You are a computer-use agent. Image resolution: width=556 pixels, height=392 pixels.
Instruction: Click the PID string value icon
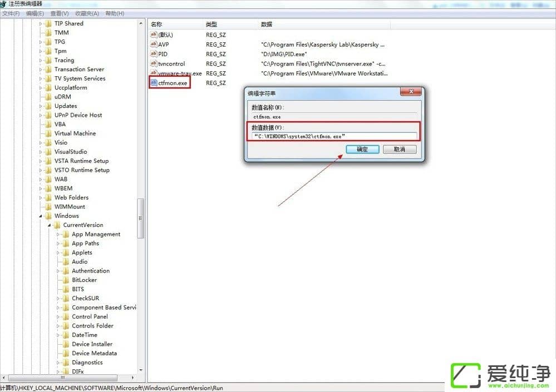tap(154, 54)
